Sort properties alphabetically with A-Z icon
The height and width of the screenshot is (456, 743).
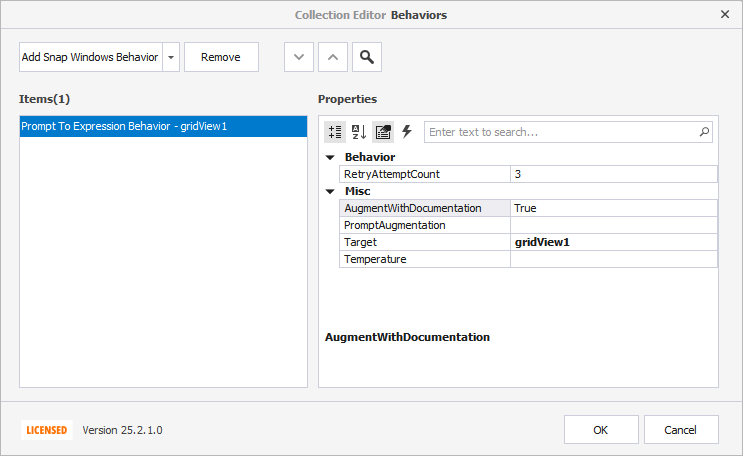pyautogui.click(x=359, y=132)
